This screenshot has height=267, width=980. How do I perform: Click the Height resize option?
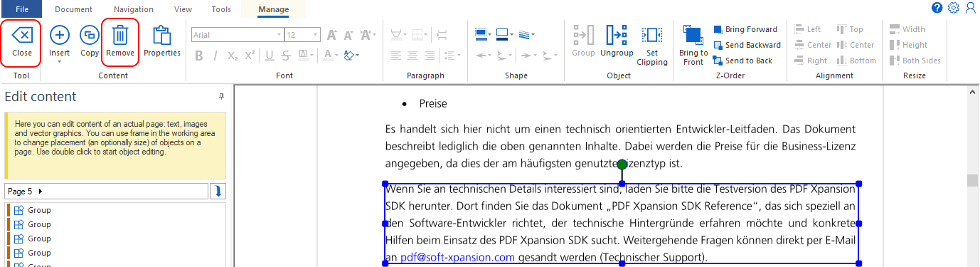click(909, 45)
